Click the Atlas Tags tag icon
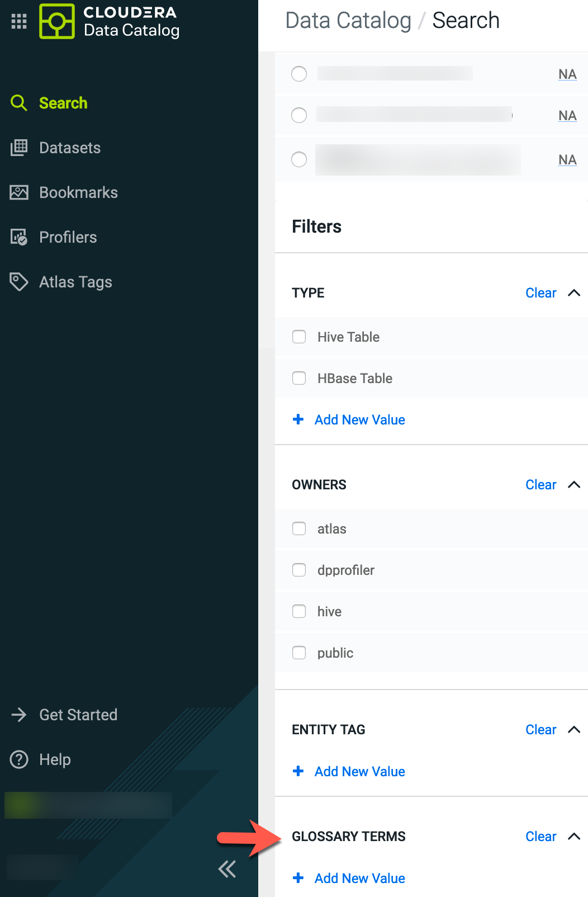The height and width of the screenshot is (897, 588). pos(19,282)
